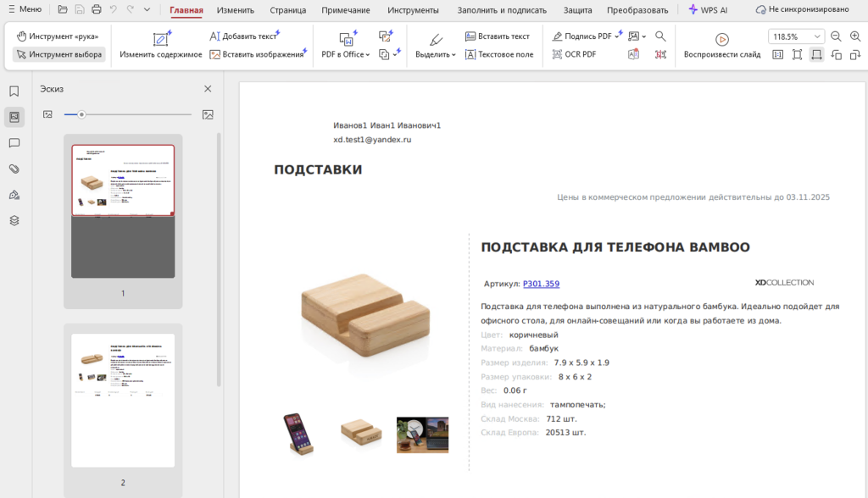868x498 pixels.
Task: Click the P301.359 article link
Action: click(x=541, y=284)
